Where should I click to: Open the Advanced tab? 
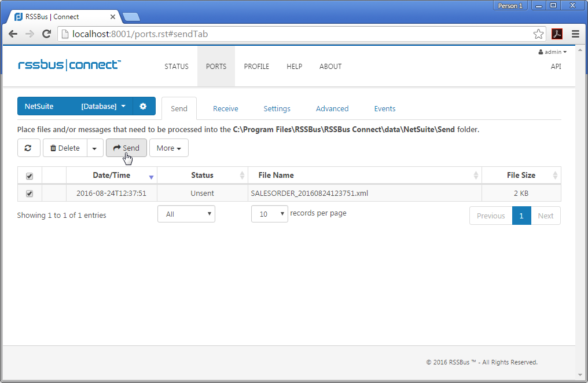pos(332,108)
